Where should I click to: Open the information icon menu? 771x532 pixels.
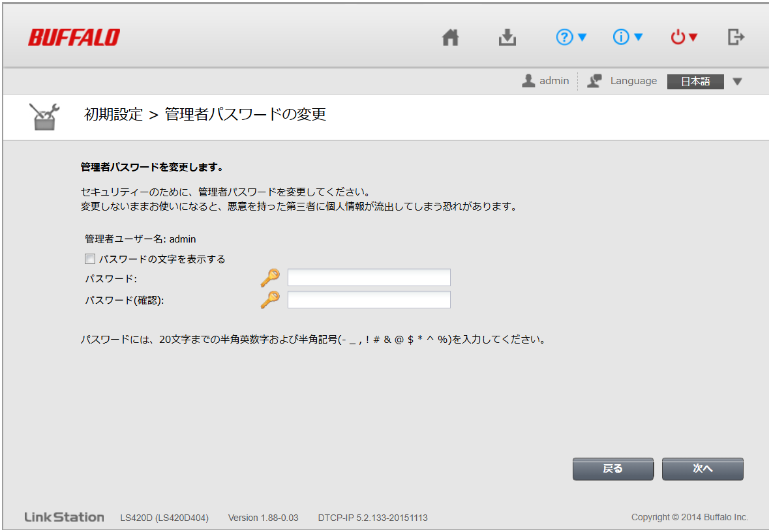click(x=627, y=37)
